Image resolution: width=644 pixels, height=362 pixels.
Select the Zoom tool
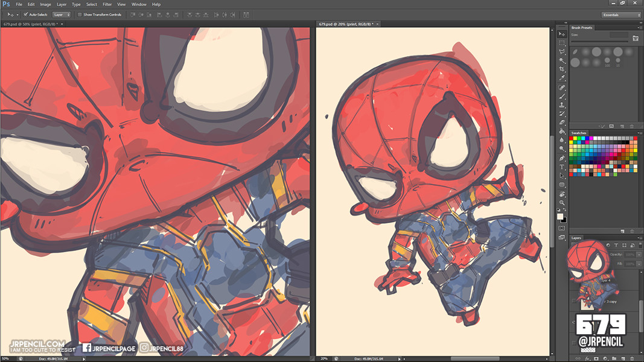(562, 203)
